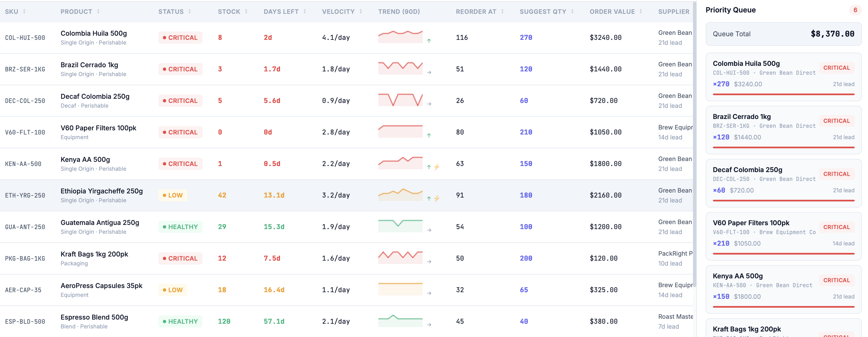The width and height of the screenshot is (868, 337).
Task: Click sort arrows next to PRODUCT header
Action: [x=98, y=11]
